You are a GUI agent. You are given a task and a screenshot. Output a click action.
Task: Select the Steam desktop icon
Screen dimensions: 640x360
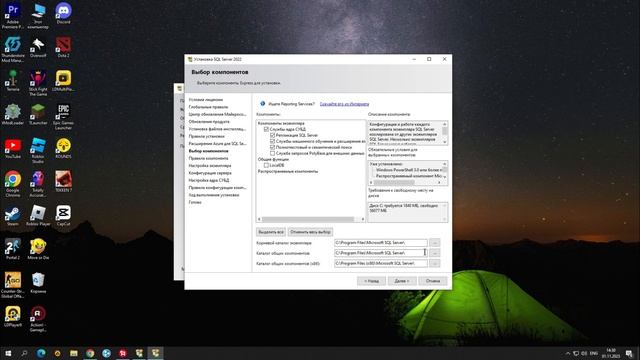click(x=13, y=216)
